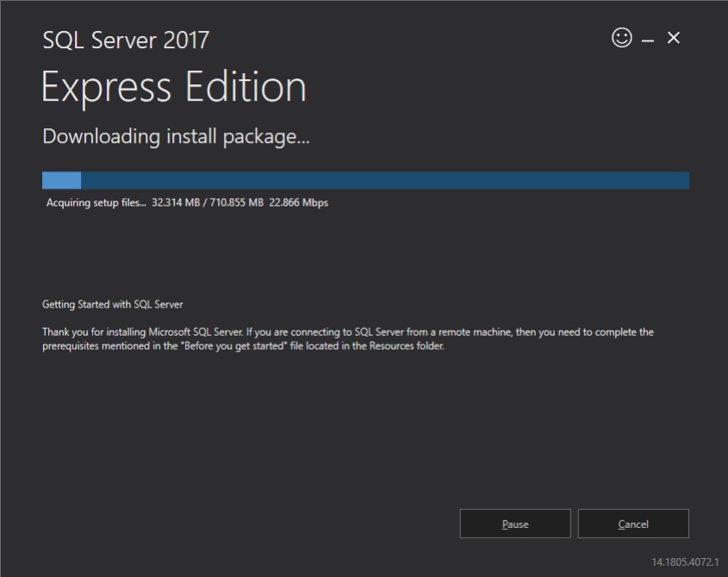The image size is (728, 577).
Task: Click the filled portion of the progress bar
Action: (x=61, y=180)
